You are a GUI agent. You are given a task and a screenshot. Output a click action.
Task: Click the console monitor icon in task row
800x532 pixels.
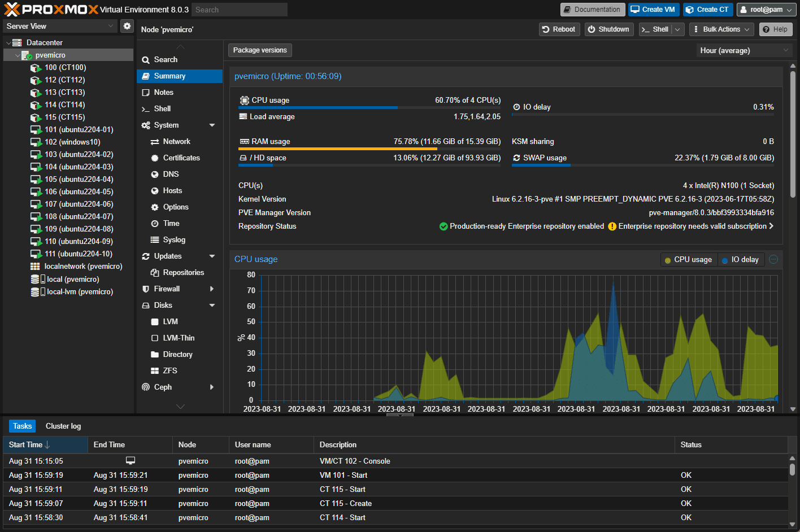point(131,461)
